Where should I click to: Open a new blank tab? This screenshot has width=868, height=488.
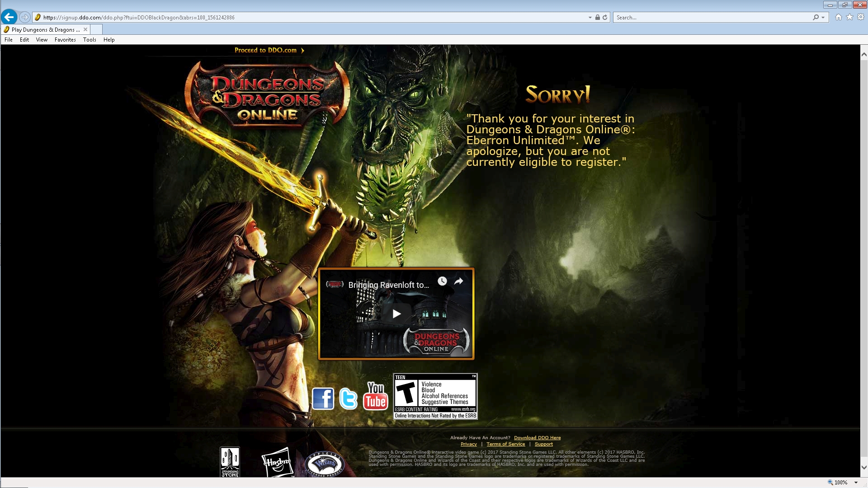[x=96, y=29]
